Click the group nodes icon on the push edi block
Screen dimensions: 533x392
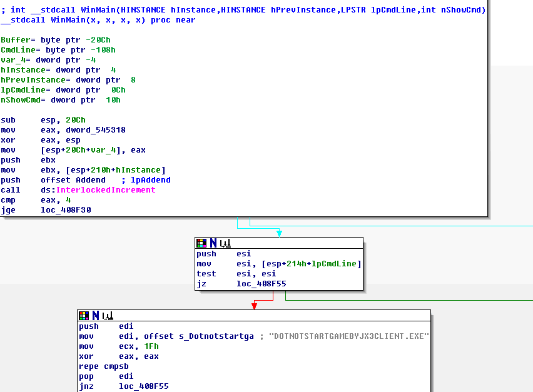pos(106,315)
